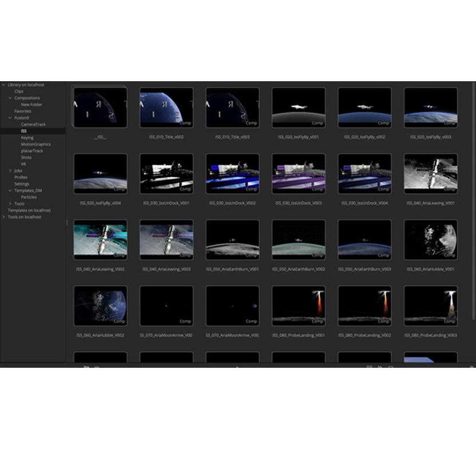Select the planarTrack folder
The image size is (476, 449).
tap(32, 151)
